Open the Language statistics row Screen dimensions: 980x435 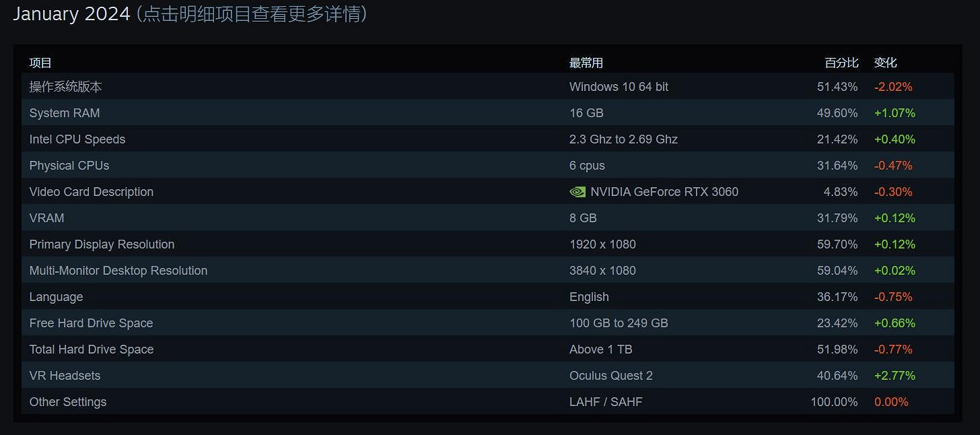[x=56, y=296]
